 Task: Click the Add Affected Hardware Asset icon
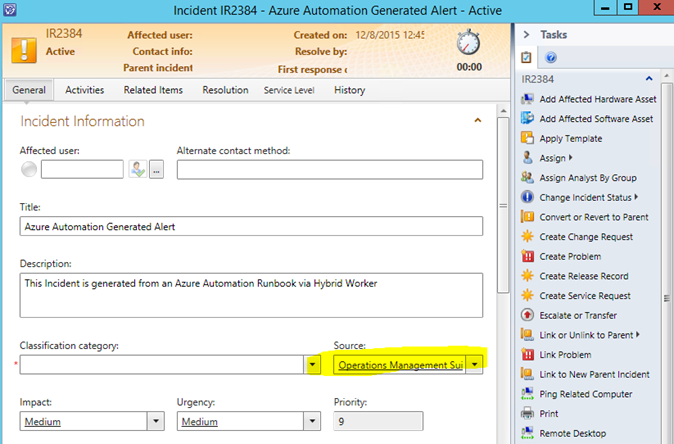pos(528,99)
